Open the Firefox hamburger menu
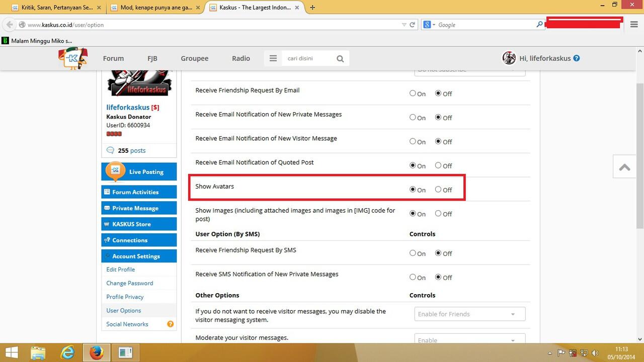Screen dimensions: 644x362 (634, 25)
